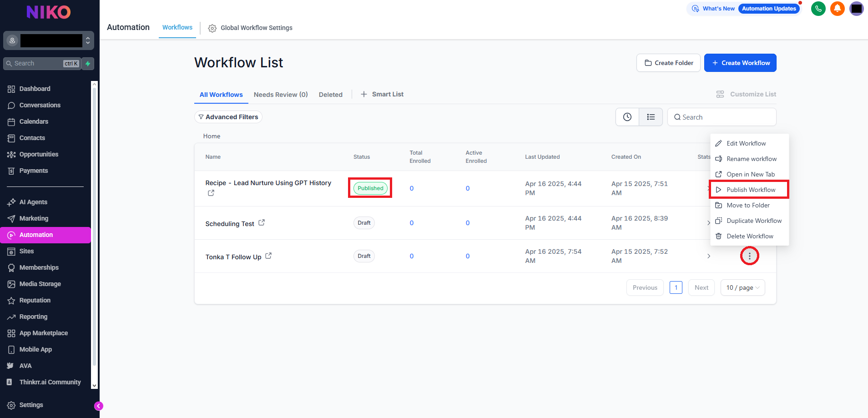Select Duplicate Workflow

click(749, 221)
